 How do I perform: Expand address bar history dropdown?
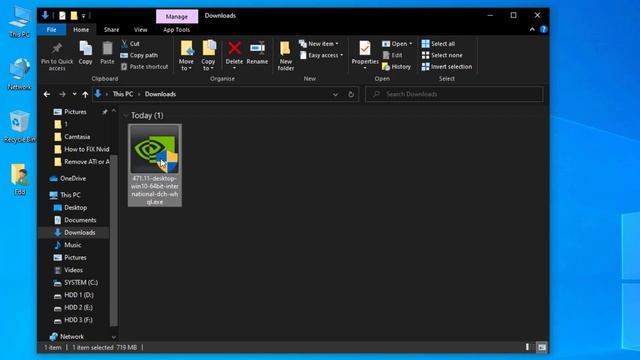[x=335, y=94]
